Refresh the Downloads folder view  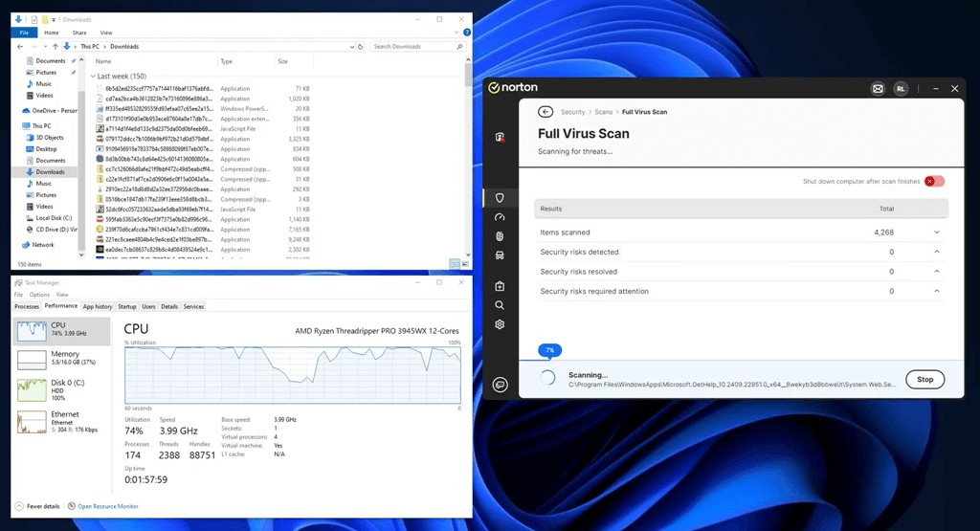click(x=360, y=46)
